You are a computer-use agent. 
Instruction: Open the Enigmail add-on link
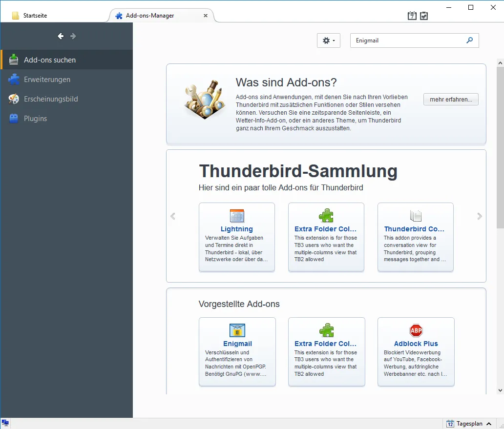pyautogui.click(x=237, y=344)
